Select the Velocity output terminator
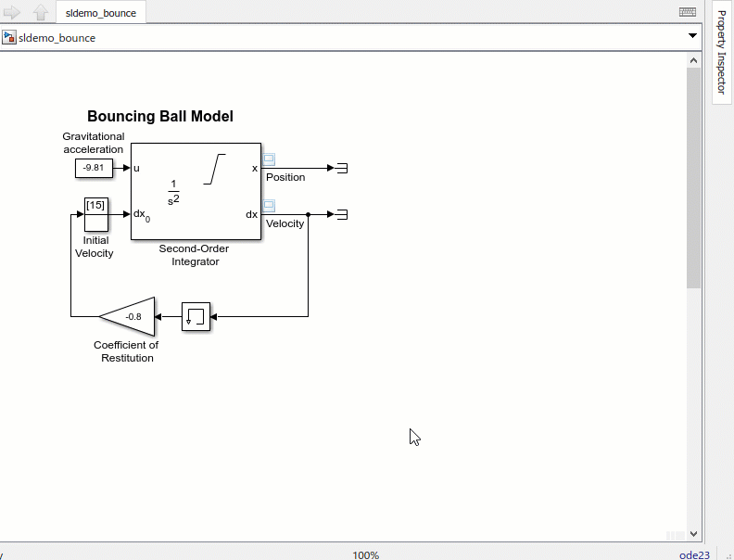This screenshot has height=560, width=734. pyautogui.click(x=341, y=215)
